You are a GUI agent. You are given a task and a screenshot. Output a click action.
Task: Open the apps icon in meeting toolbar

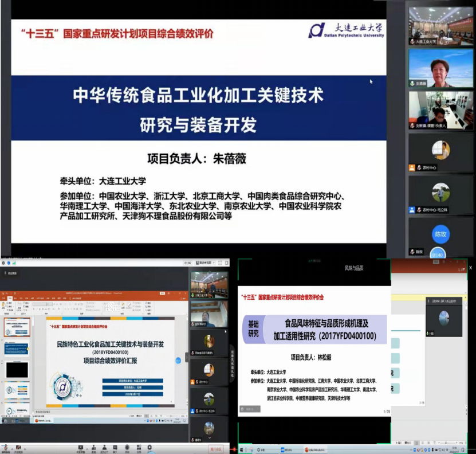pyautogui.click(x=138, y=449)
